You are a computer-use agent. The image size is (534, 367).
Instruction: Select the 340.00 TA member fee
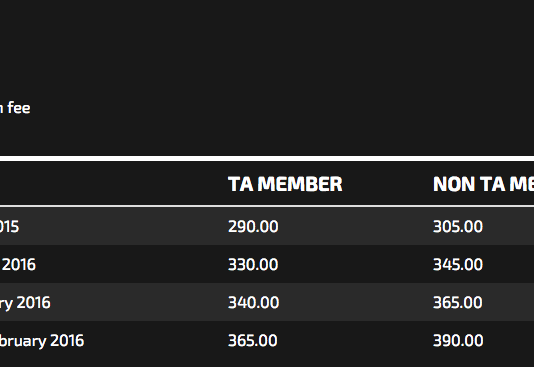(253, 303)
